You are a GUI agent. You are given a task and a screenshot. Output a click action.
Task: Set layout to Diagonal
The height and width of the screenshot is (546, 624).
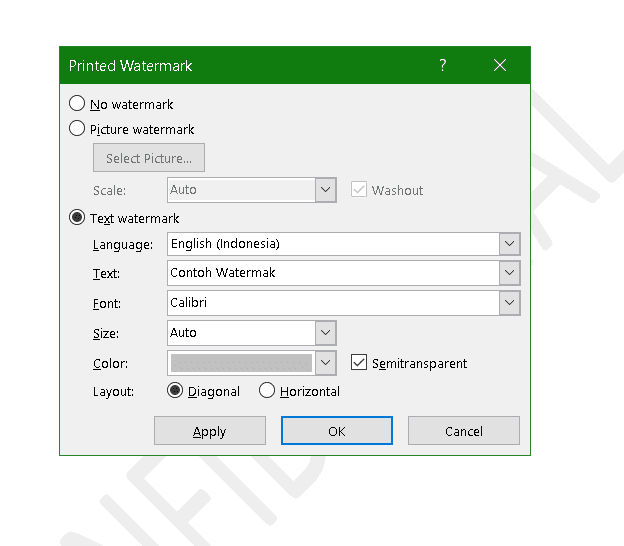tap(175, 391)
